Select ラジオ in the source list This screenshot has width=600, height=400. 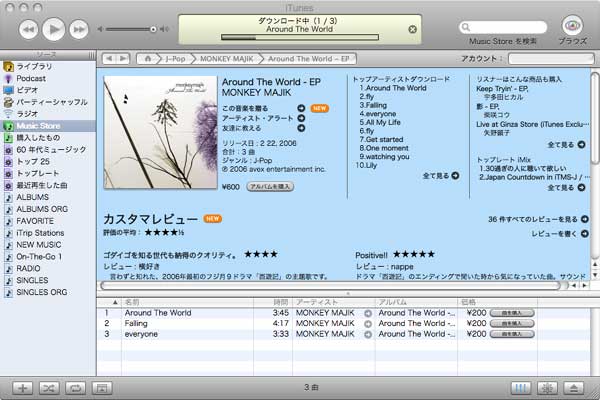pyautogui.click(x=48, y=114)
